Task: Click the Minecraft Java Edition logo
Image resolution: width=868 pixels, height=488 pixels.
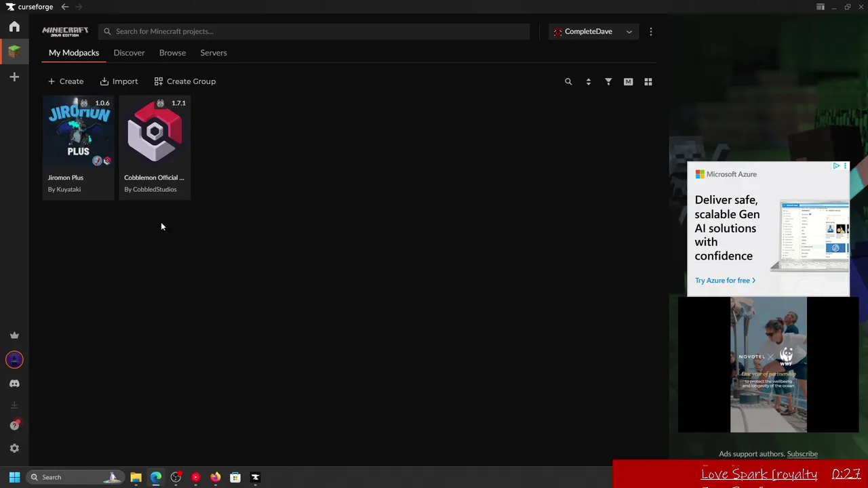Action: click(x=65, y=31)
